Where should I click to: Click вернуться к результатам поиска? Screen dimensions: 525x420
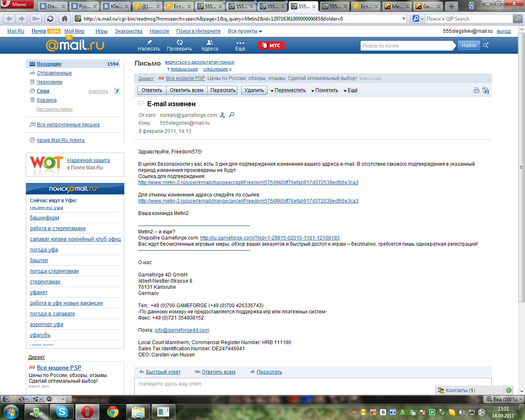click(199, 62)
